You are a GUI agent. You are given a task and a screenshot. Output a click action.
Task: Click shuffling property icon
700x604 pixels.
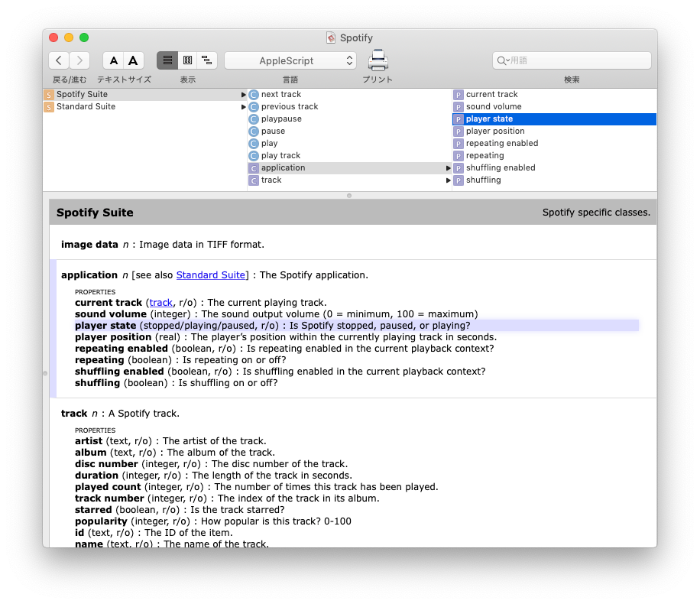[x=458, y=180]
